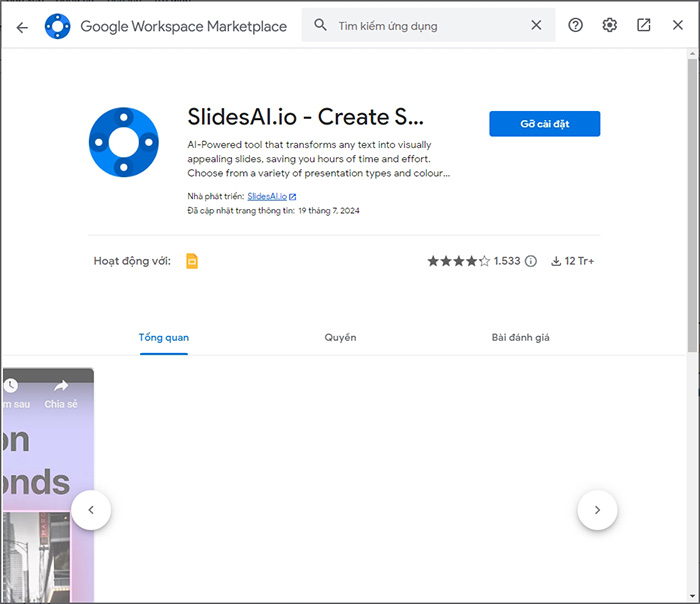Open the help question mark icon
The image size is (700, 604).
pyautogui.click(x=575, y=25)
